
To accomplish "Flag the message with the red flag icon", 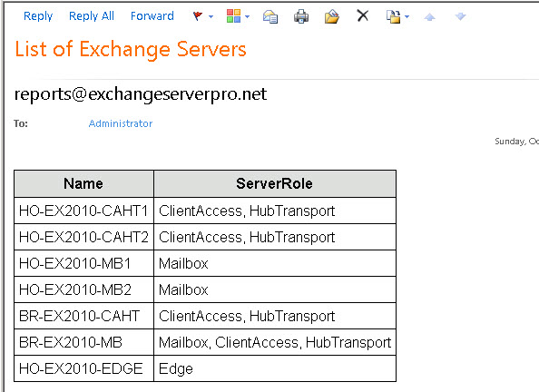I will (198, 15).
